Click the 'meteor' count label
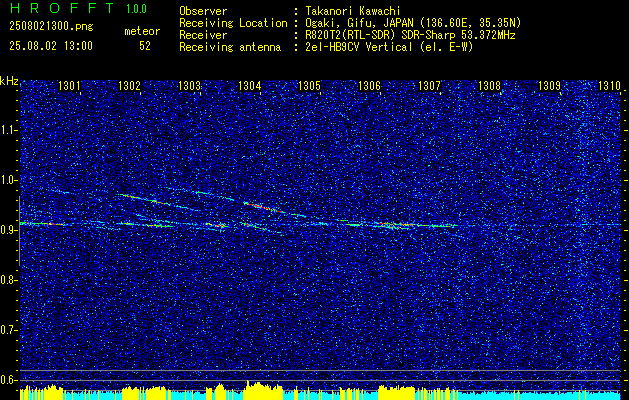 (142, 31)
